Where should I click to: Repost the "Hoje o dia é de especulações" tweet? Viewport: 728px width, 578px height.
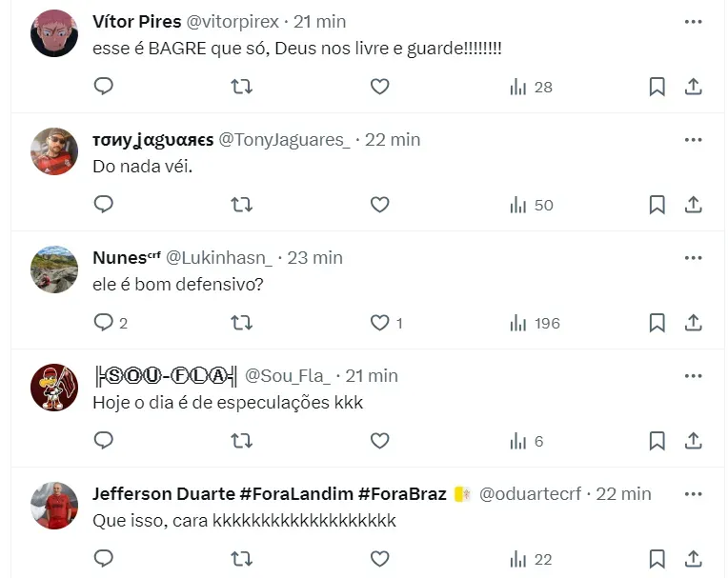pyautogui.click(x=242, y=441)
